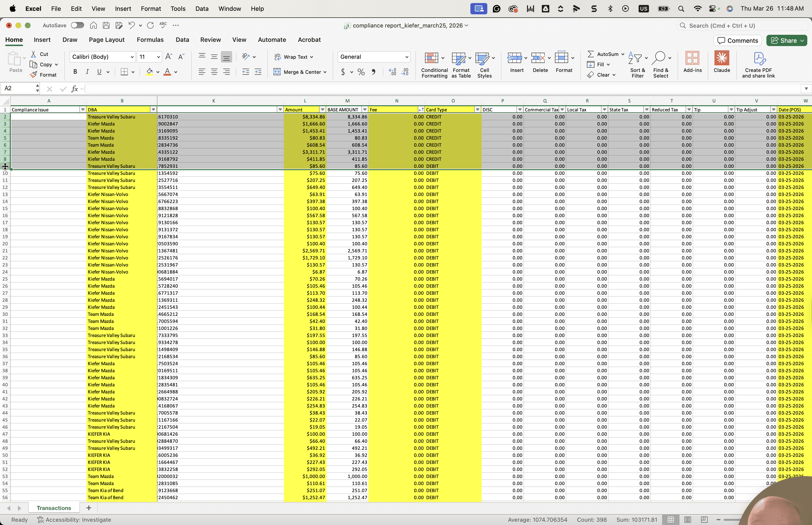
Task: Click the Increase Decimal icon
Action: [393, 72]
